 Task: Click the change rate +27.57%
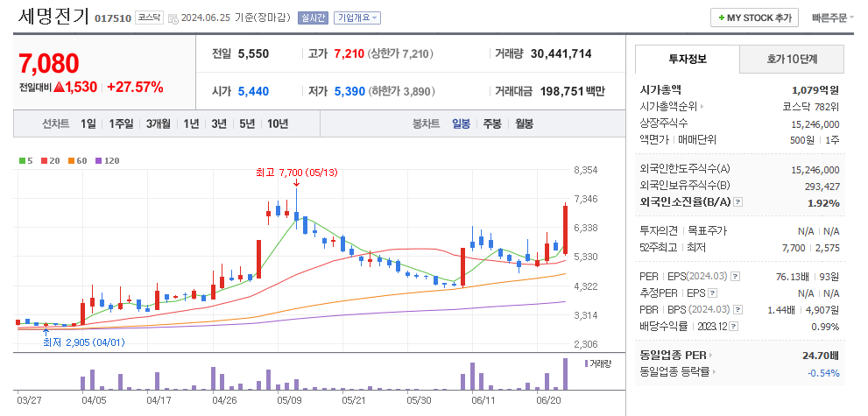[135, 87]
